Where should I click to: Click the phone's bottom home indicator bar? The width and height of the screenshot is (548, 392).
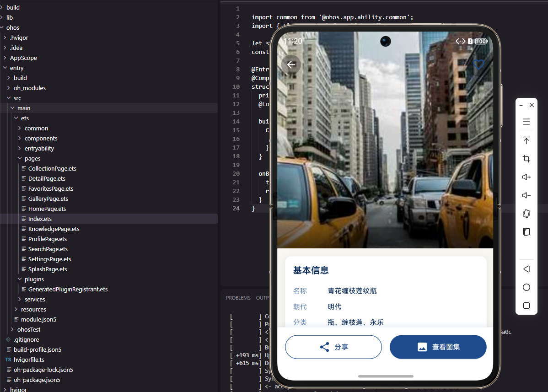click(x=386, y=376)
